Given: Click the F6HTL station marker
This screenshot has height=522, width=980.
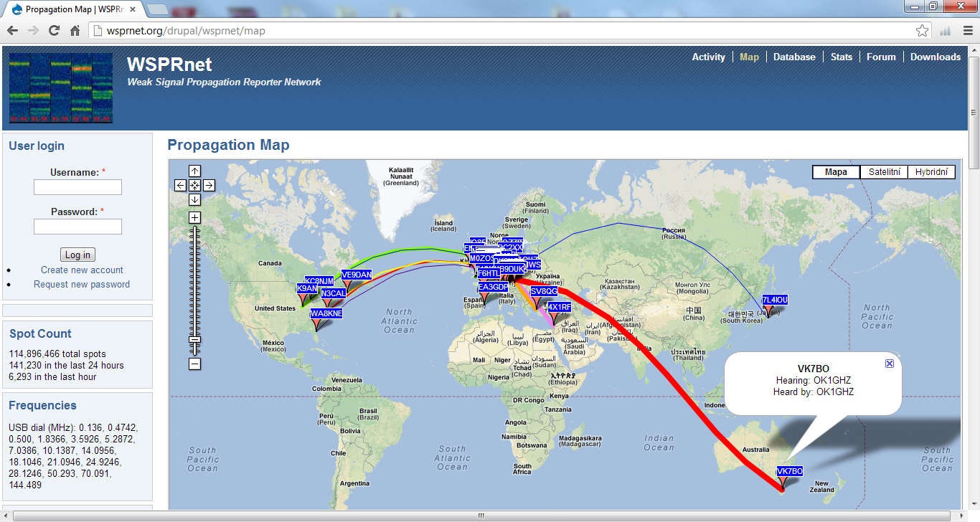Looking at the screenshot, I should [x=489, y=273].
